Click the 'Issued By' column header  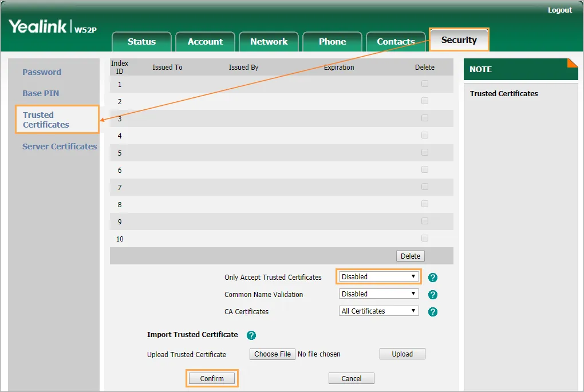[243, 68]
